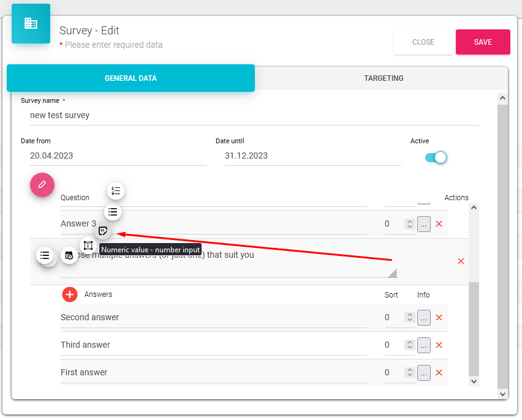Open the General Data tab
Screen dimensions: 522x420
(x=130, y=78)
